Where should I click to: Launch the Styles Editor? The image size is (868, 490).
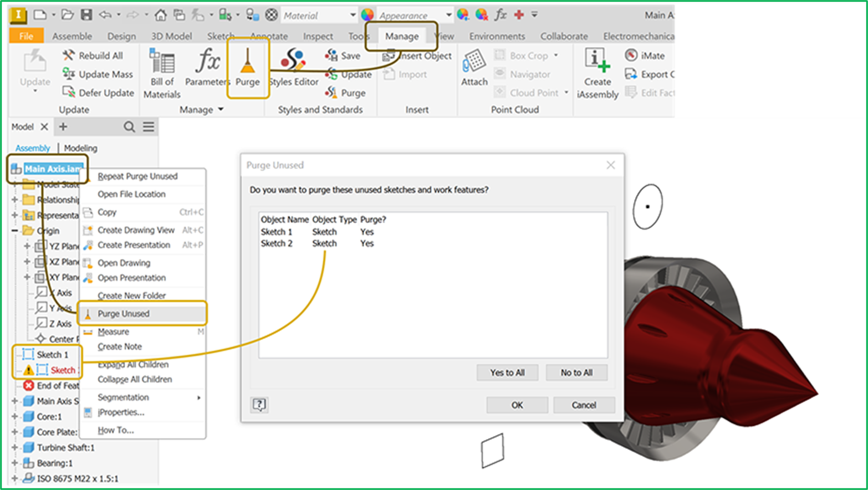293,68
